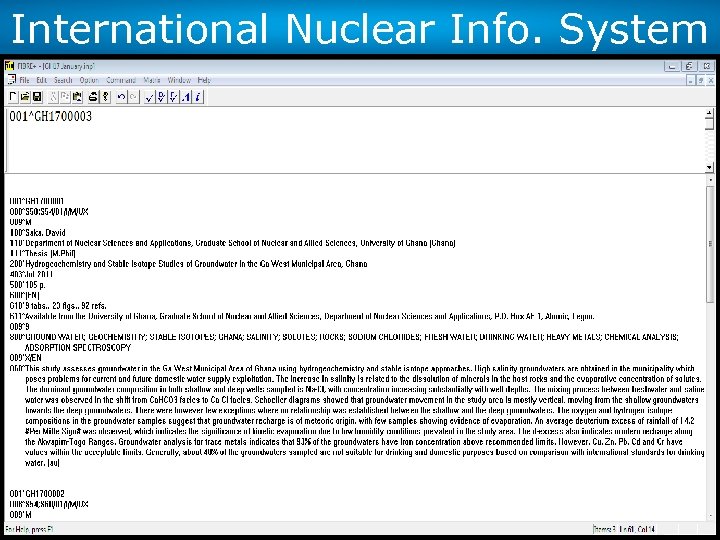Click the 'ADSORPTION SPECTROSCOPY' descriptor text

[78, 348]
